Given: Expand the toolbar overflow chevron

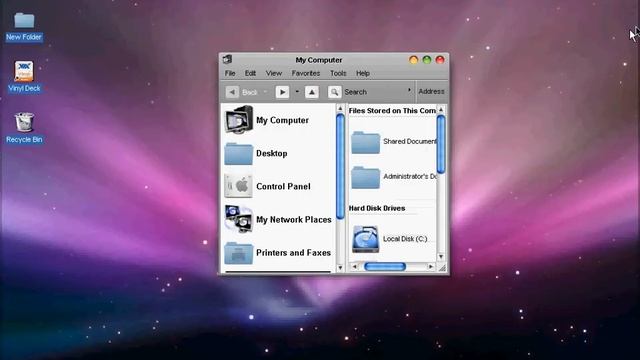Looking at the screenshot, I should click(409, 90).
